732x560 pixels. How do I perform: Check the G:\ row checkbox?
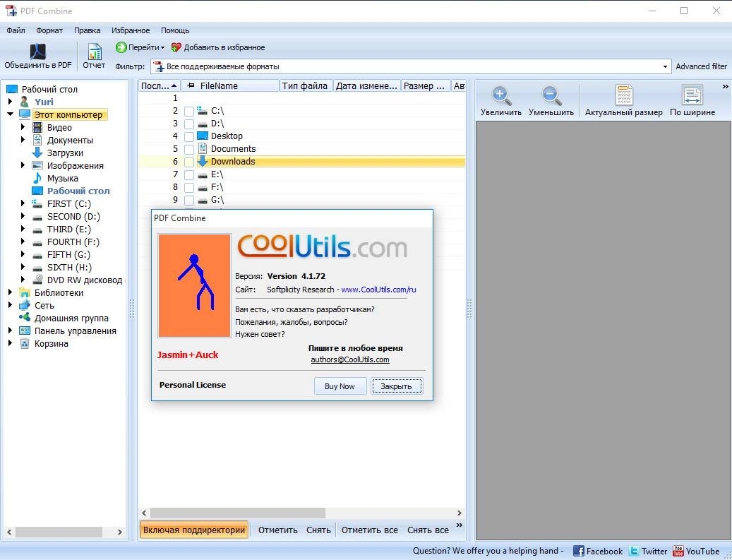pyautogui.click(x=188, y=201)
